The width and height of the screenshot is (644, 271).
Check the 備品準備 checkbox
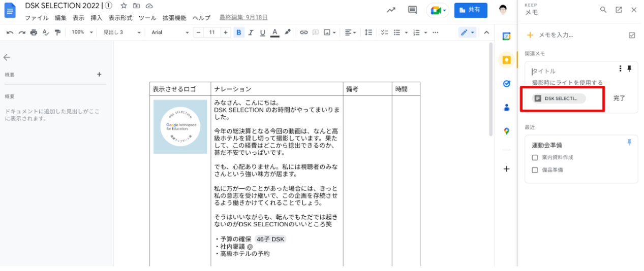pos(534,170)
